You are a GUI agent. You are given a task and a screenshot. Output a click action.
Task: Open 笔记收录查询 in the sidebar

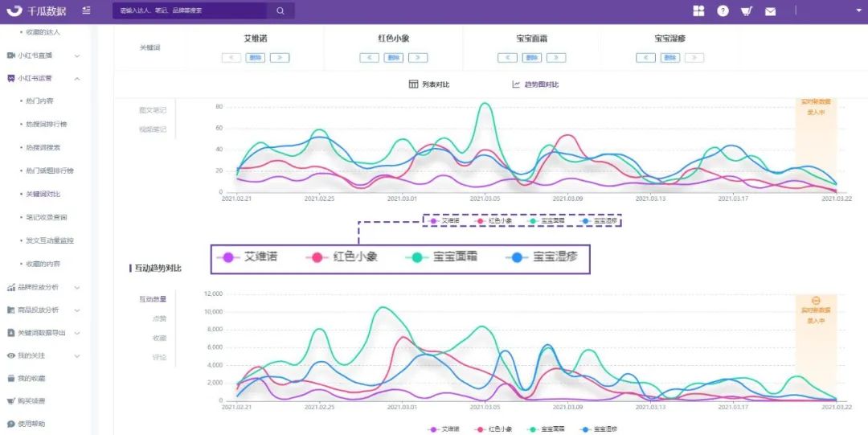pyautogui.click(x=47, y=217)
